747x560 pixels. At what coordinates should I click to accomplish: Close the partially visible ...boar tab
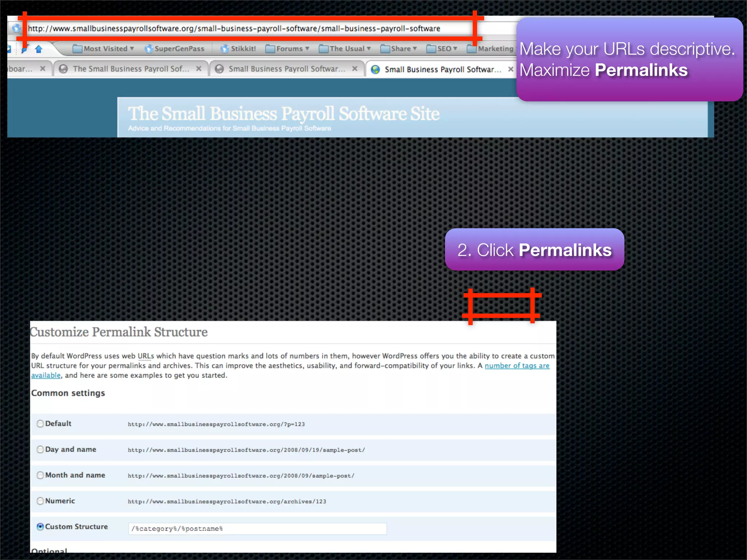pos(43,69)
